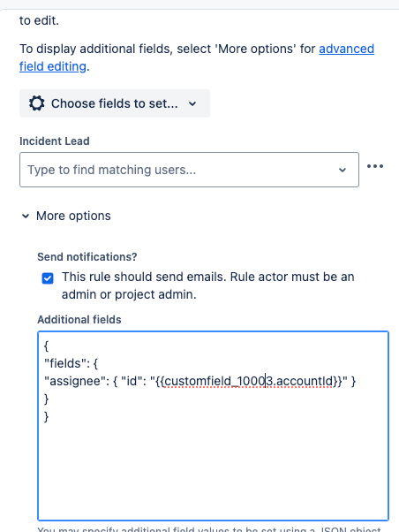Open the Incident Lead user dropdown arrow
Image resolution: width=399 pixels, height=532 pixels.
(x=343, y=170)
